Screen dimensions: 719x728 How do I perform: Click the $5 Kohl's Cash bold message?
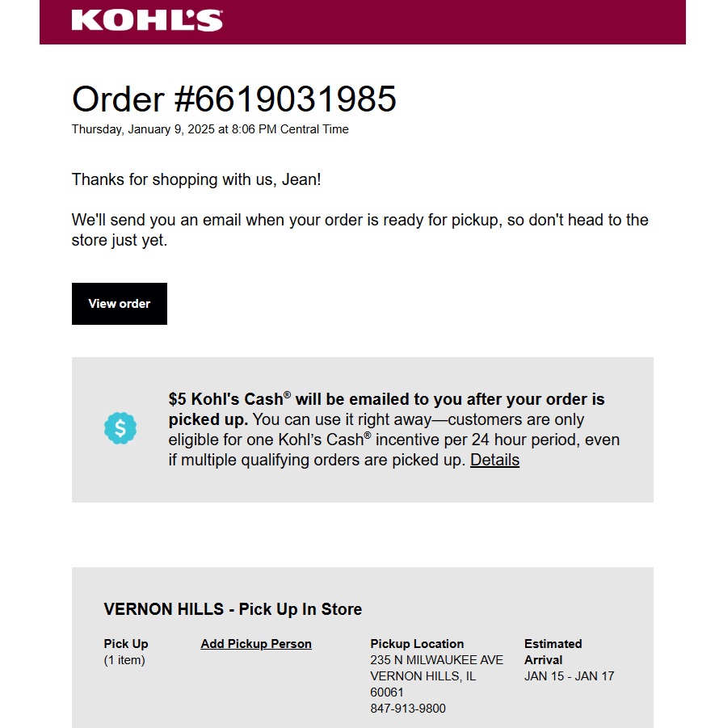(x=386, y=409)
